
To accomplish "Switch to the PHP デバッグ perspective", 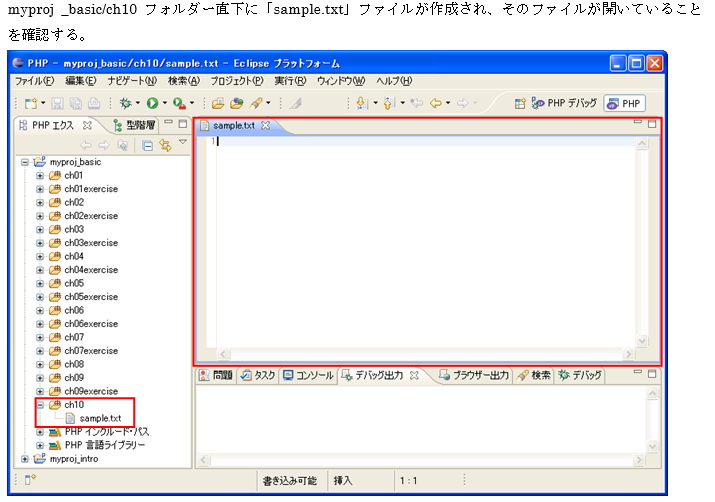I will pyautogui.click(x=565, y=104).
